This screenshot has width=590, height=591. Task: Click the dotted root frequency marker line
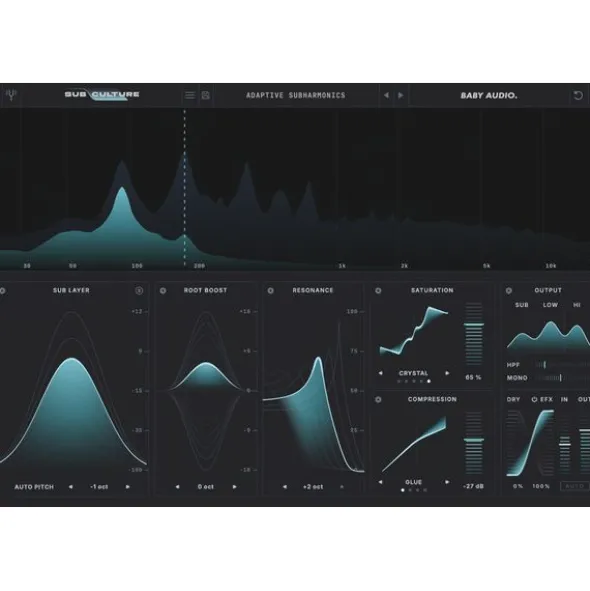[x=184, y=188]
